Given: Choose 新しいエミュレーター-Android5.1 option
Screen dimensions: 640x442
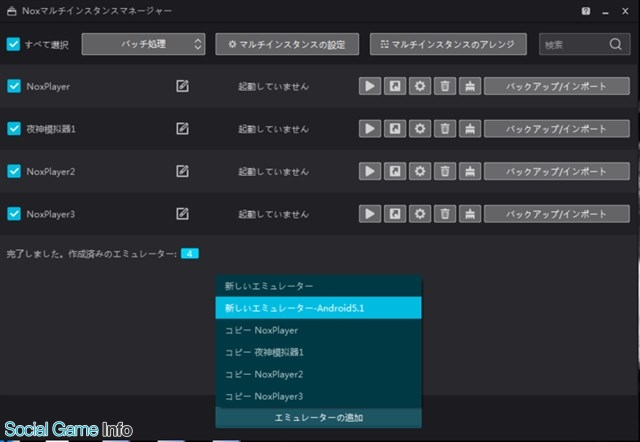Looking at the screenshot, I should 318,308.
